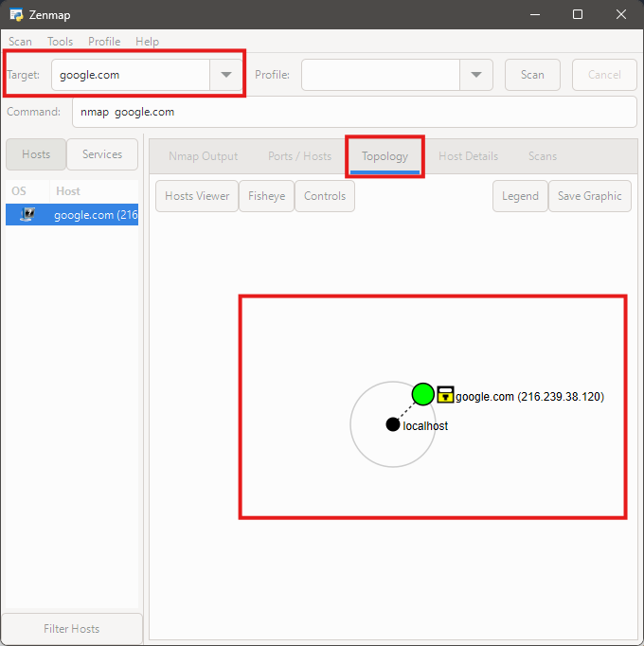644x646 pixels.
Task: Open the Target dropdown arrow
Action: [x=225, y=75]
